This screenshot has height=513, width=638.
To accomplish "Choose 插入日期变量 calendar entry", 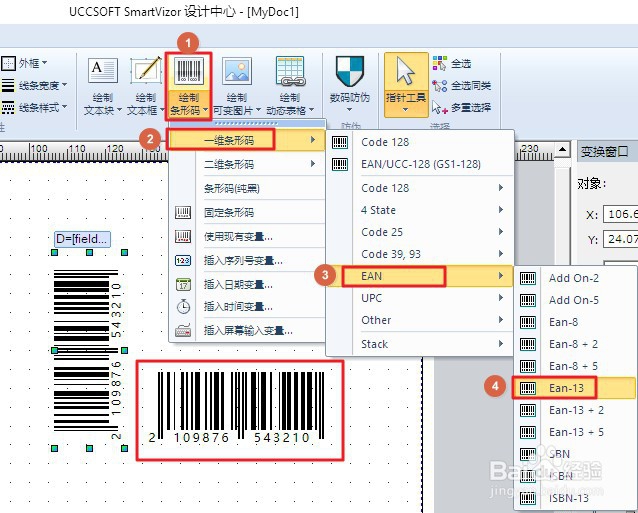I will coord(247,284).
